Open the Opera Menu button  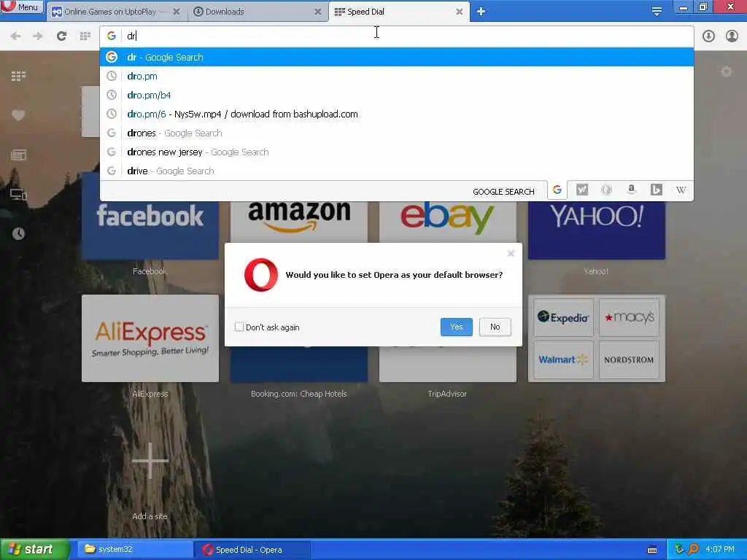coord(22,7)
